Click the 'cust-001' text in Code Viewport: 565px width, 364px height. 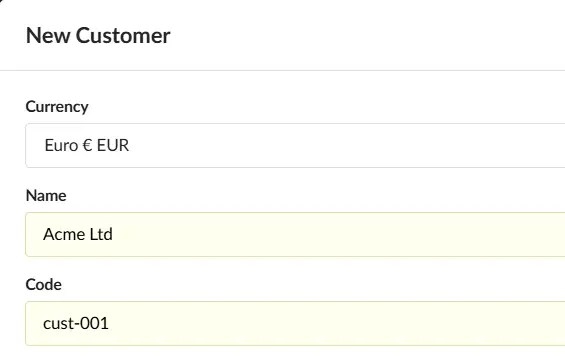tap(76, 323)
